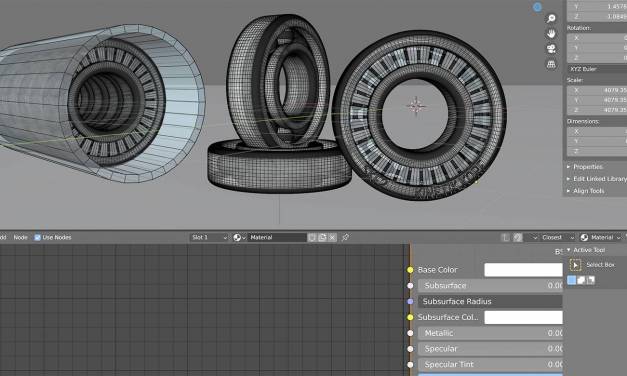The image size is (627, 376).
Task: Click the 'Scale:' label
Action: click(575, 80)
